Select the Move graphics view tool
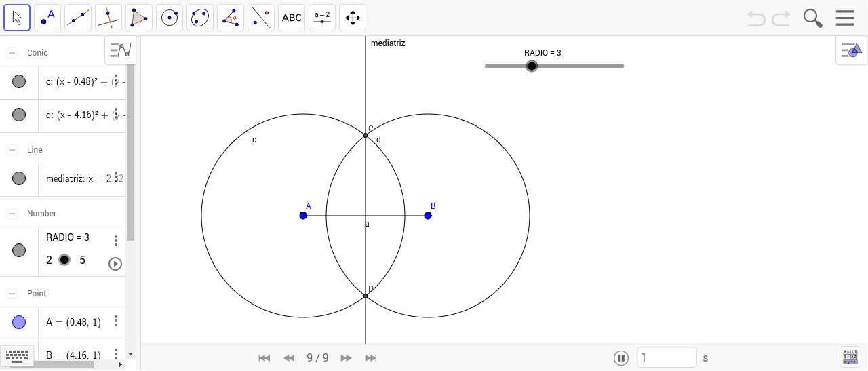 (353, 18)
